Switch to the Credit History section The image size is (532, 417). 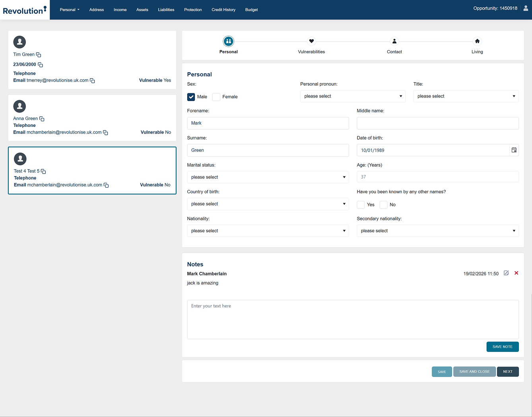pos(223,10)
